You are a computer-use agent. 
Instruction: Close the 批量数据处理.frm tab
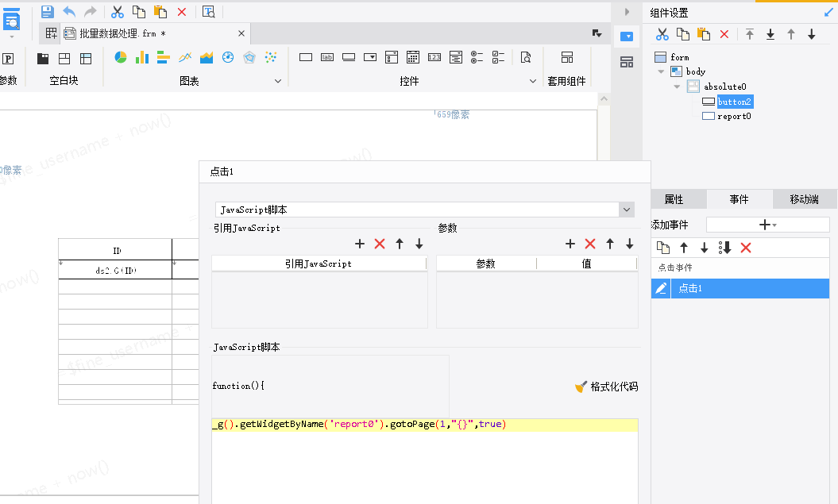tap(241, 33)
